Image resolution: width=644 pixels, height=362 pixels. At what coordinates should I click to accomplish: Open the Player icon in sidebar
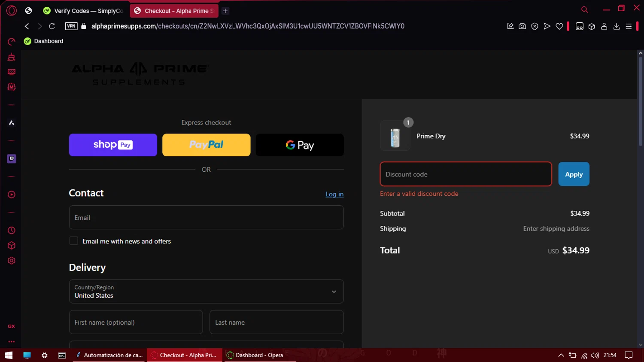point(12,195)
